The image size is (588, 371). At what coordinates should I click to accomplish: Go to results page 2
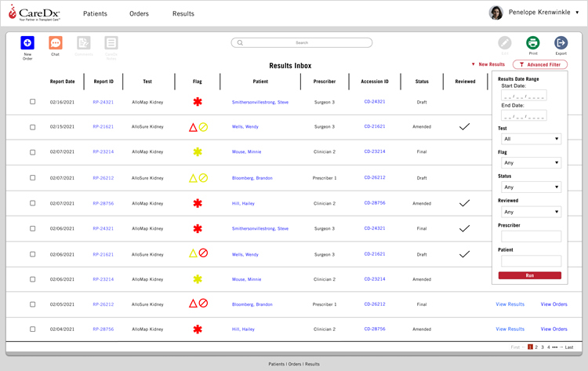pos(536,347)
